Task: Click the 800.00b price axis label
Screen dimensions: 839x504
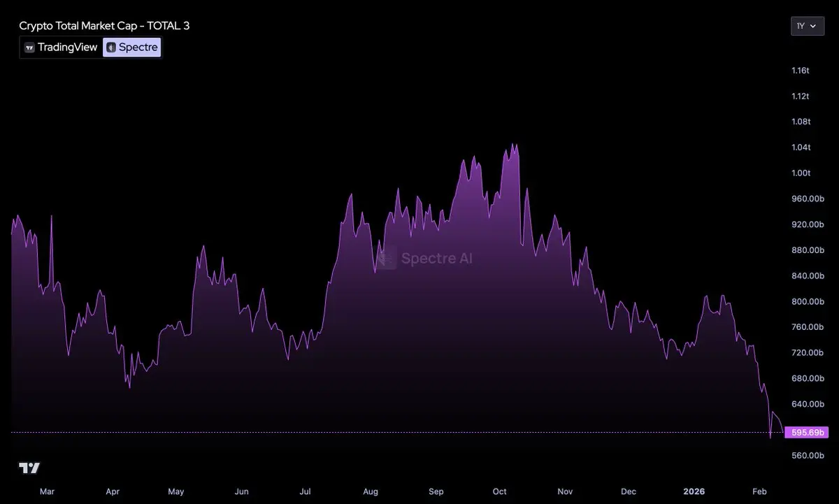Action: click(x=808, y=302)
